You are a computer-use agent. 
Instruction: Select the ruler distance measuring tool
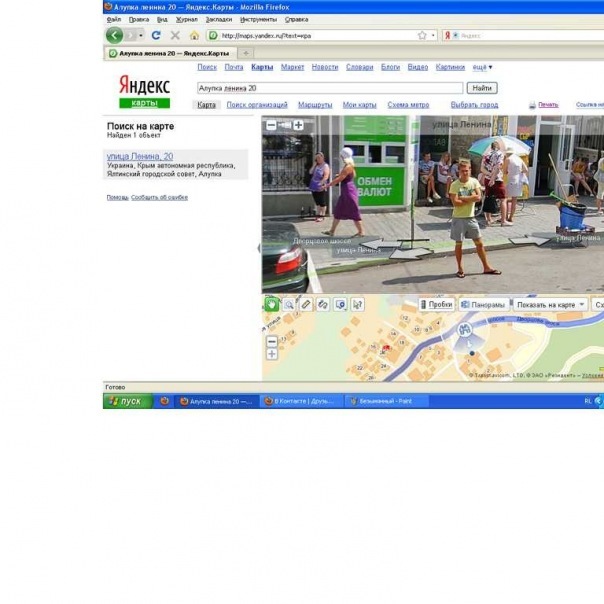pyautogui.click(x=306, y=304)
